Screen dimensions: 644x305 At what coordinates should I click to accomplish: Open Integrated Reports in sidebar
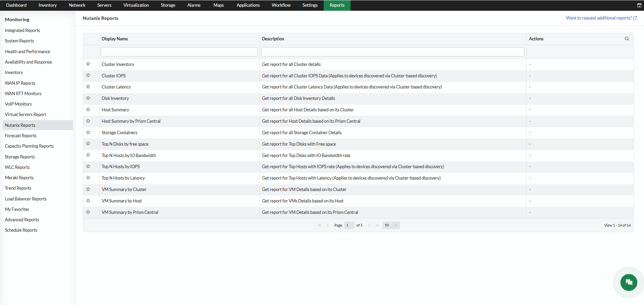coord(22,30)
